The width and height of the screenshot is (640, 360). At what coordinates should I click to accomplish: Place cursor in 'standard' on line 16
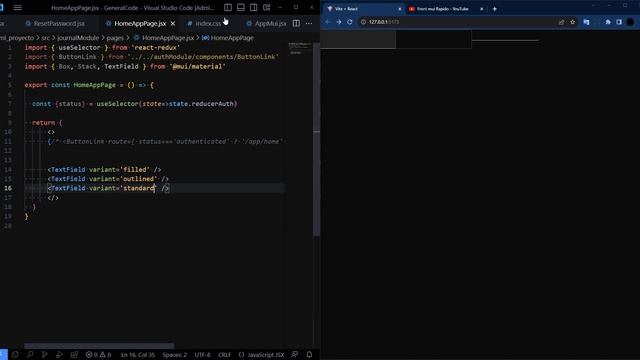point(139,188)
